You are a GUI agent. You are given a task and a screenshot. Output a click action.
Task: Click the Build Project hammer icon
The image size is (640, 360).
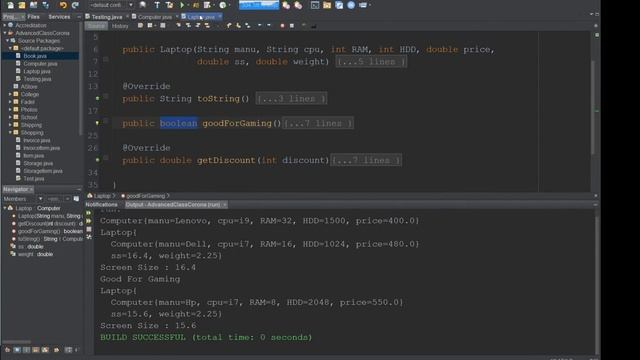click(x=157, y=5)
